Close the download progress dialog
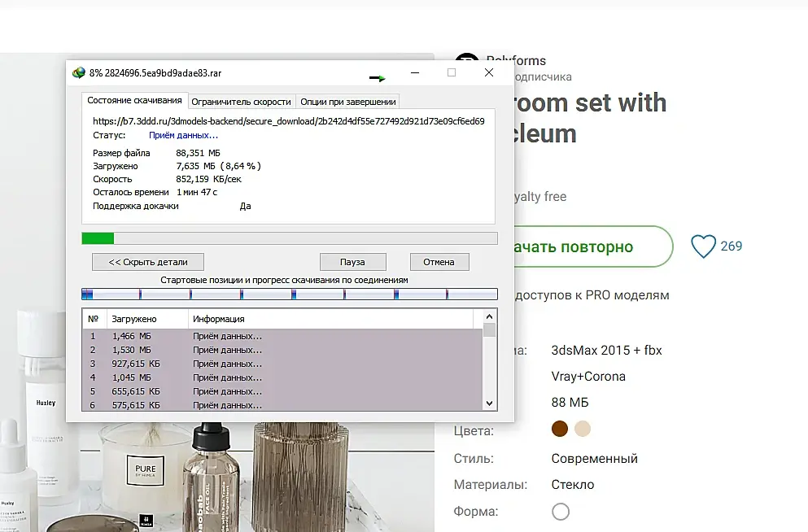This screenshot has width=808, height=532. pyautogui.click(x=488, y=72)
